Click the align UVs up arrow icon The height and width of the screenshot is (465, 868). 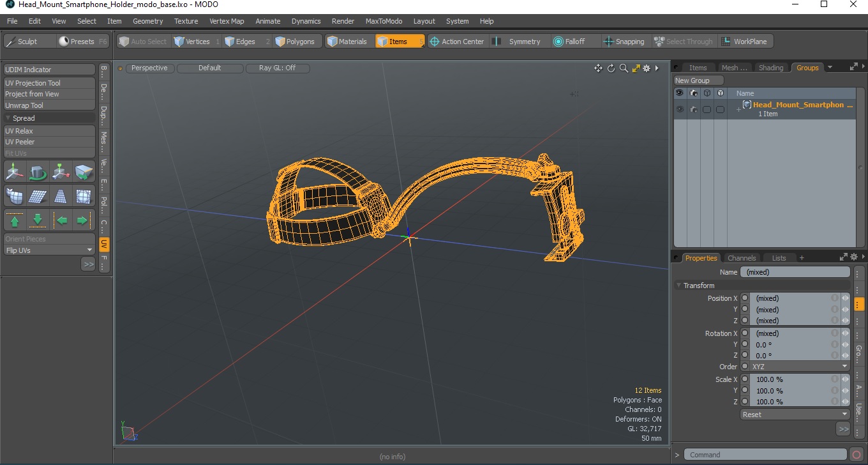(15, 220)
